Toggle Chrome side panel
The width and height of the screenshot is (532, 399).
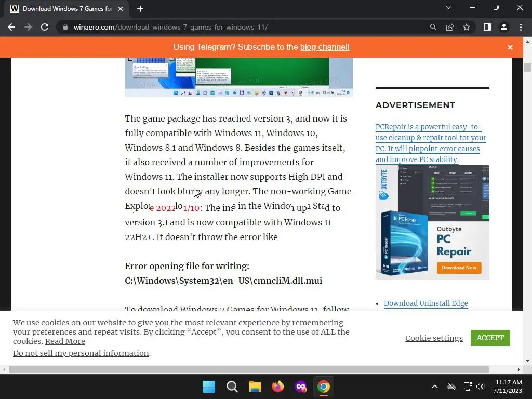coord(487,27)
